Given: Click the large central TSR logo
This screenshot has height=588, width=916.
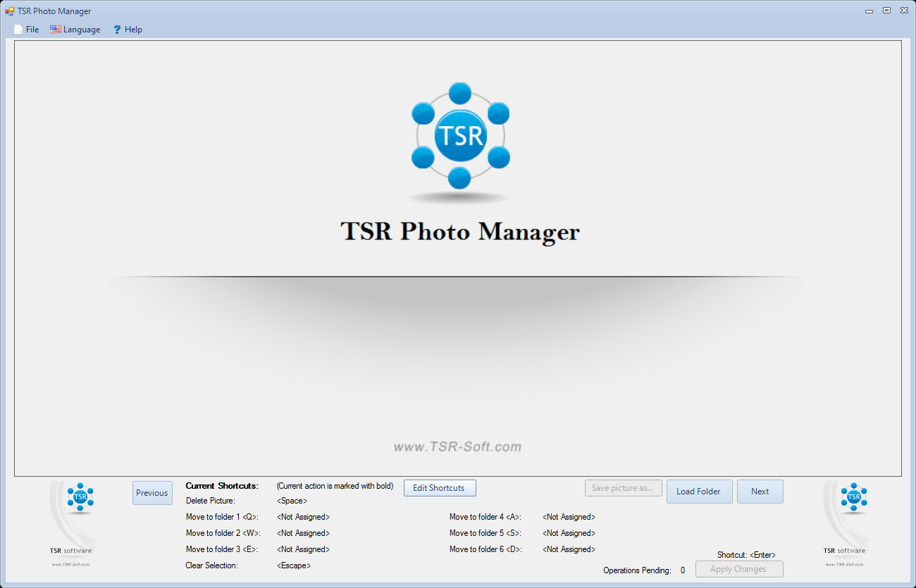Looking at the screenshot, I should 459,135.
